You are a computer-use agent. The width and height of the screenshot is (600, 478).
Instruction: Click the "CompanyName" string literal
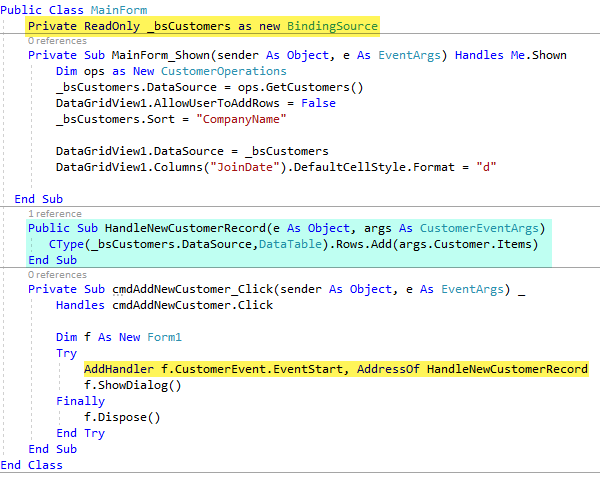pyautogui.click(x=241, y=120)
